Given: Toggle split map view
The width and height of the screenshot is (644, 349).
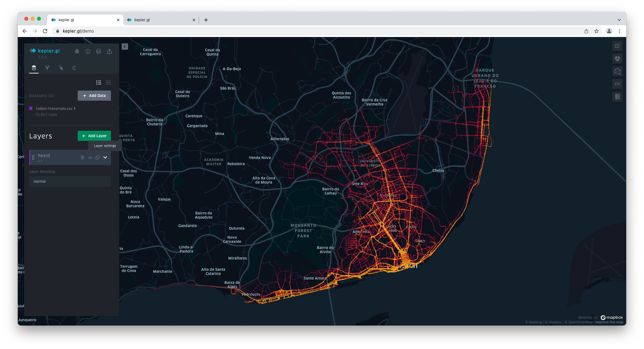Looking at the screenshot, I should point(617,46).
